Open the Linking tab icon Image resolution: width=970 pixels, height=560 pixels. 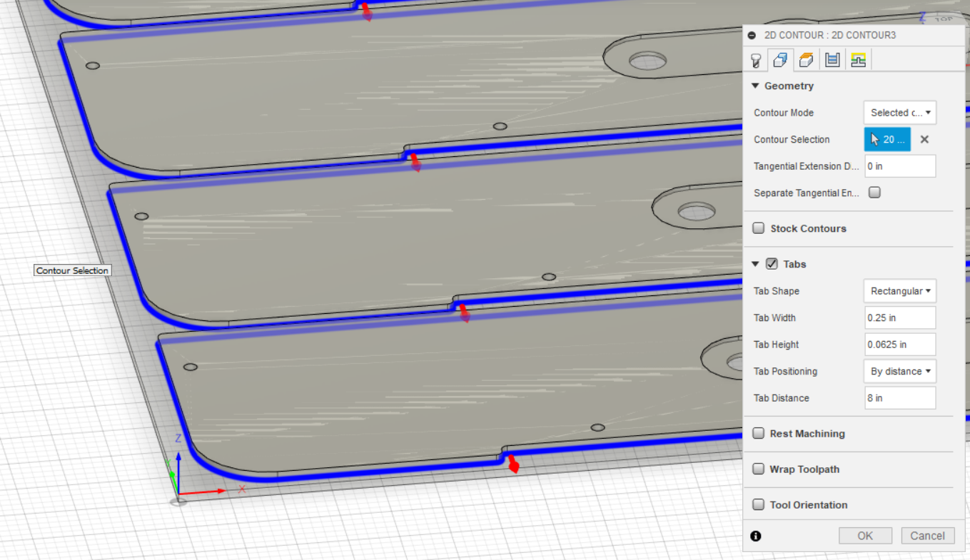pos(858,60)
